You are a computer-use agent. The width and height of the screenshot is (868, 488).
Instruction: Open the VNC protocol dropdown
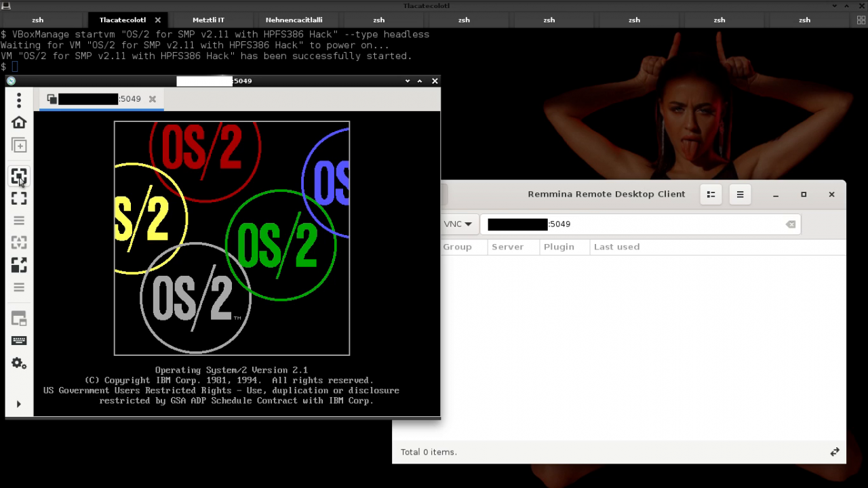[x=458, y=224]
